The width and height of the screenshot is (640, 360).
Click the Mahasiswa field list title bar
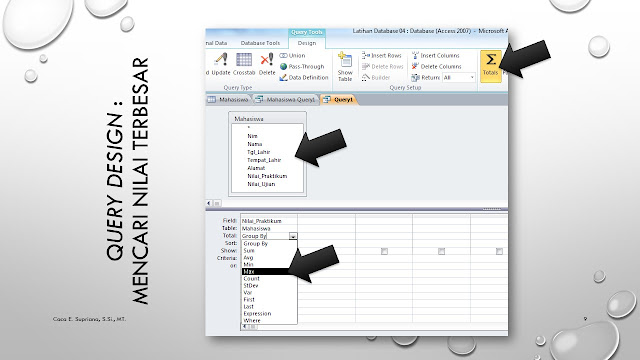(267, 119)
